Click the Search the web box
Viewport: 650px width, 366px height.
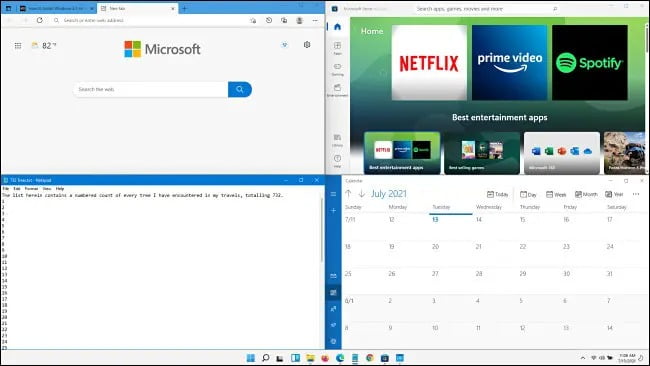point(151,89)
